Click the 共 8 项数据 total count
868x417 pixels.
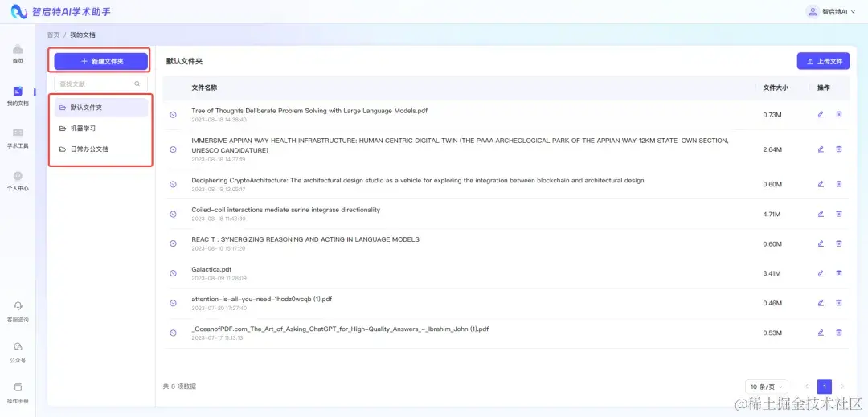179,386
